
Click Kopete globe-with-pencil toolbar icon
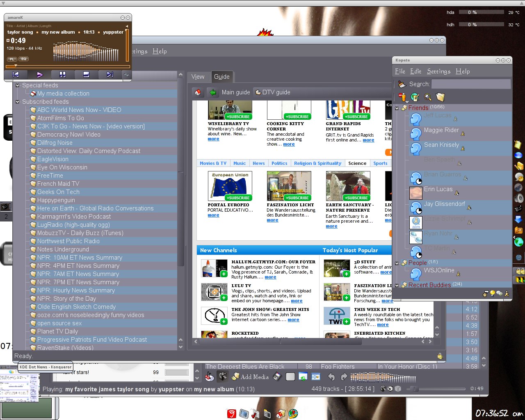(415, 97)
